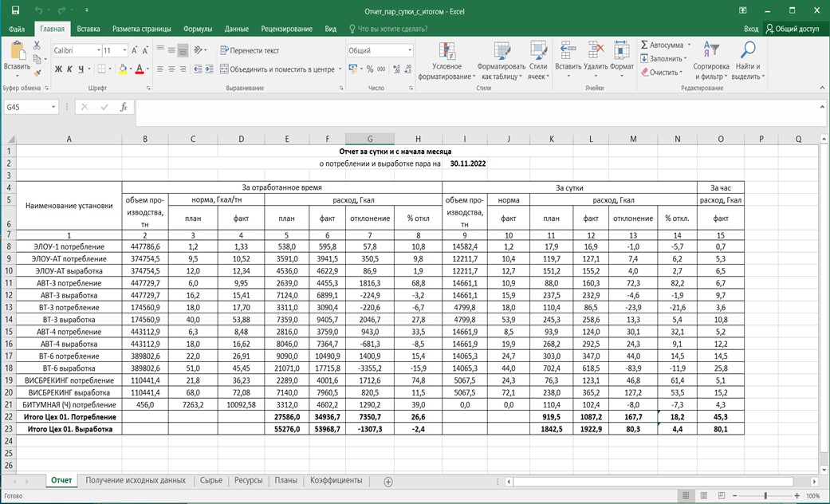Toggle bottom vertical alignment

pos(183,50)
